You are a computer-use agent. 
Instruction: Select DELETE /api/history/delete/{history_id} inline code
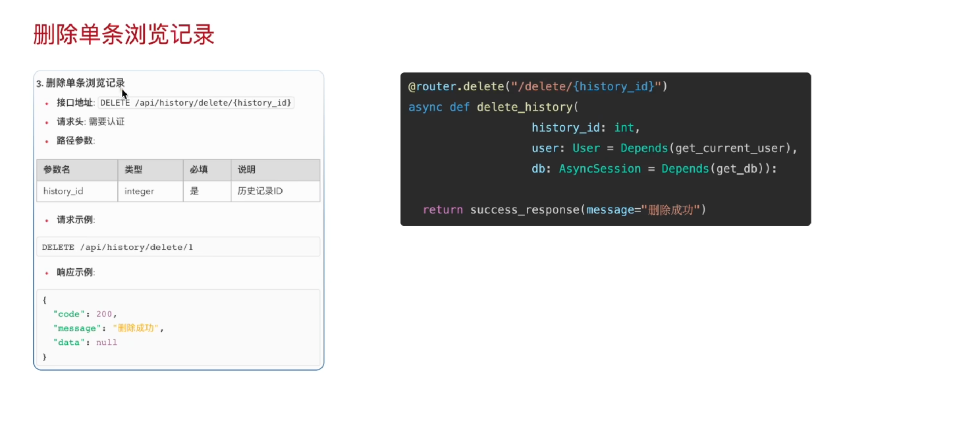pos(196,103)
